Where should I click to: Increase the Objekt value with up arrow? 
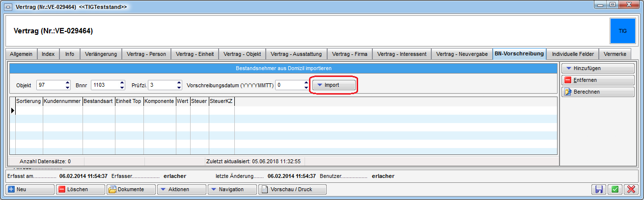(68, 82)
